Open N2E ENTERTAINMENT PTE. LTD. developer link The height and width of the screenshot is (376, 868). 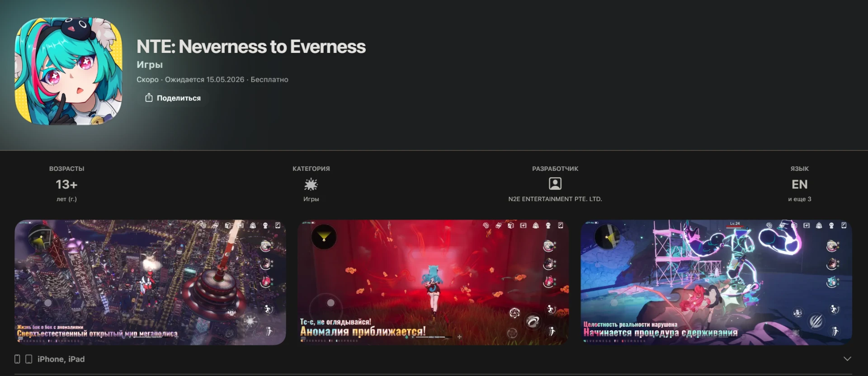pos(555,199)
